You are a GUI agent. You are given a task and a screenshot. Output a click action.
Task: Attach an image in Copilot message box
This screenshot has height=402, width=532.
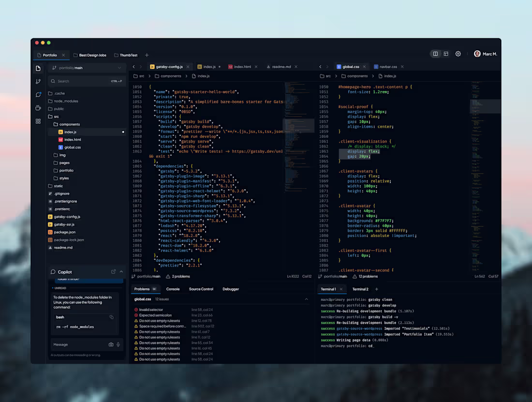coord(111,344)
